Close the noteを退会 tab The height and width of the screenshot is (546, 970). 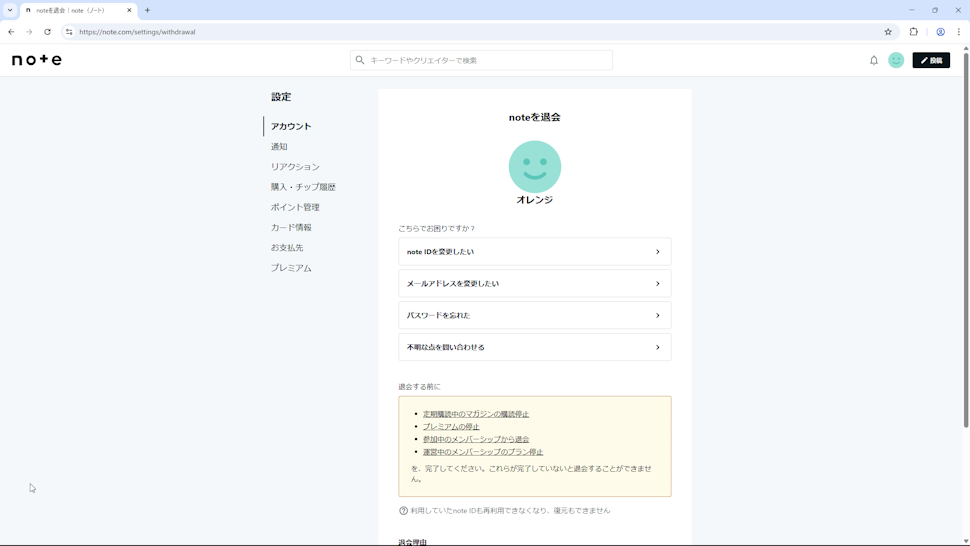(x=129, y=10)
